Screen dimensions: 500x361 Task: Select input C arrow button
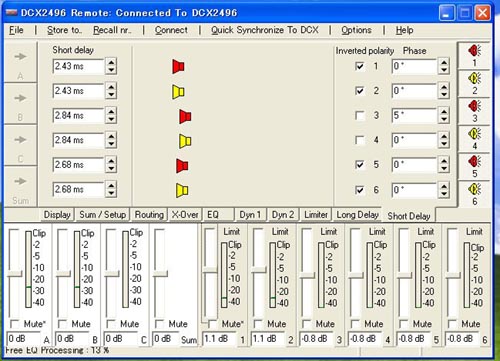(20, 145)
